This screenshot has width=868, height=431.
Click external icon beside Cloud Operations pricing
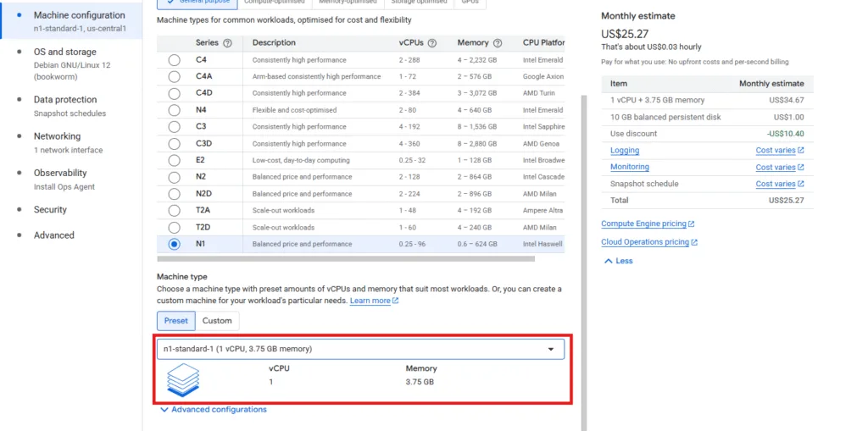point(694,242)
